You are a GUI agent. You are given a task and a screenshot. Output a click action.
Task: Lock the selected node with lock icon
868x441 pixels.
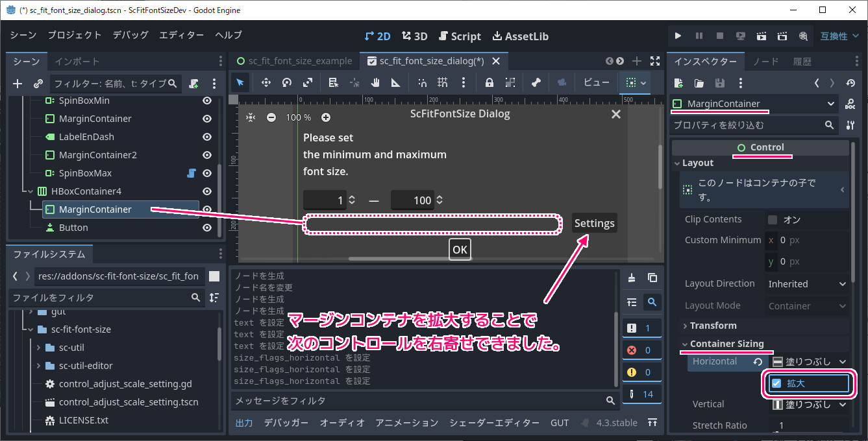489,82
